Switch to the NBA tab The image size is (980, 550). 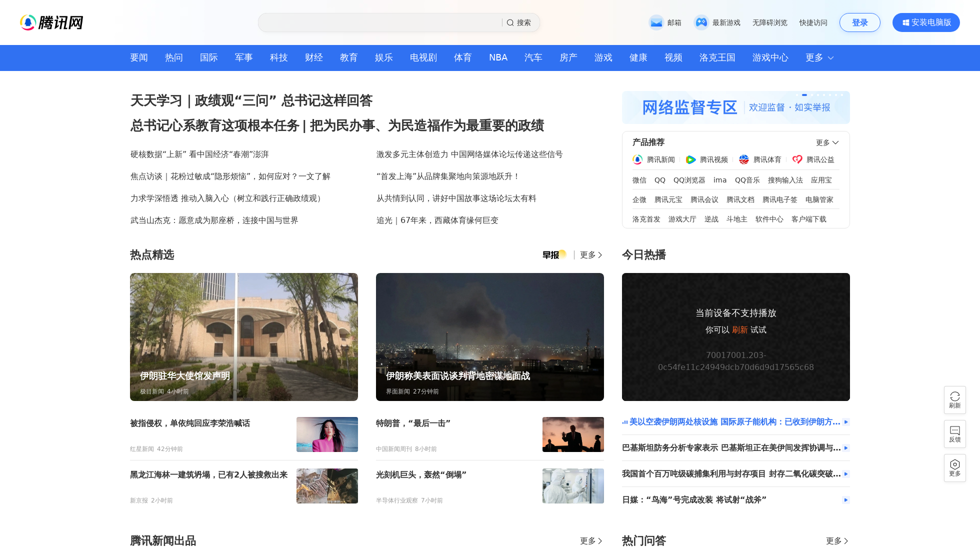[x=498, y=57]
